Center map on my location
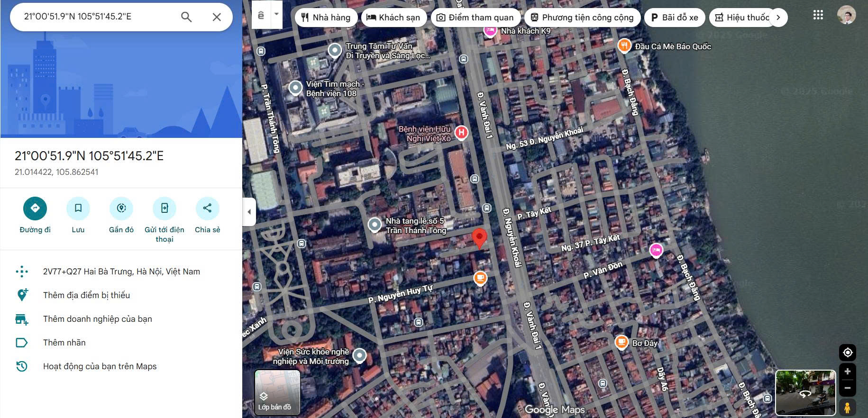This screenshot has height=418, width=868. (x=847, y=353)
